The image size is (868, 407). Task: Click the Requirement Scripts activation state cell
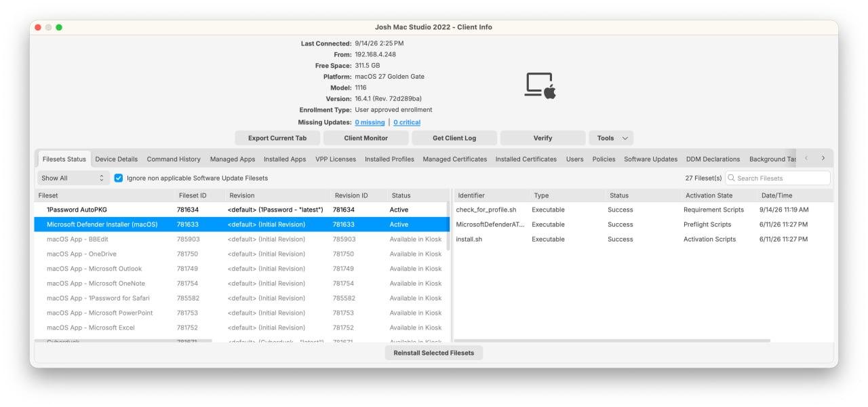click(713, 210)
